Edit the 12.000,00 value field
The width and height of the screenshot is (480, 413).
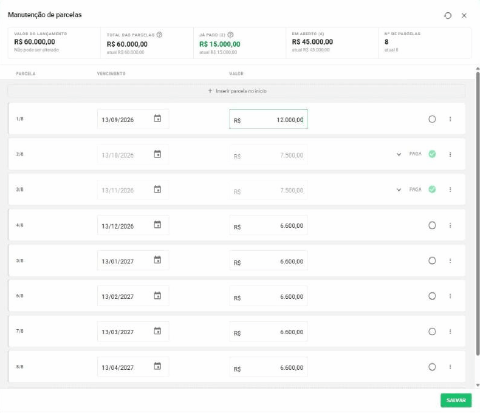coord(268,119)
